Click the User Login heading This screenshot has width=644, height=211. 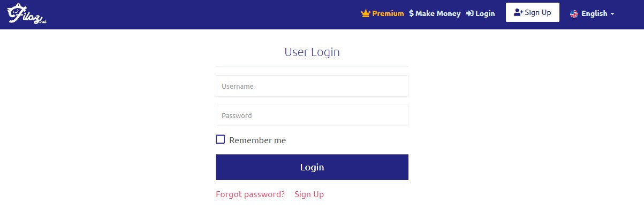tap(312, 52)
